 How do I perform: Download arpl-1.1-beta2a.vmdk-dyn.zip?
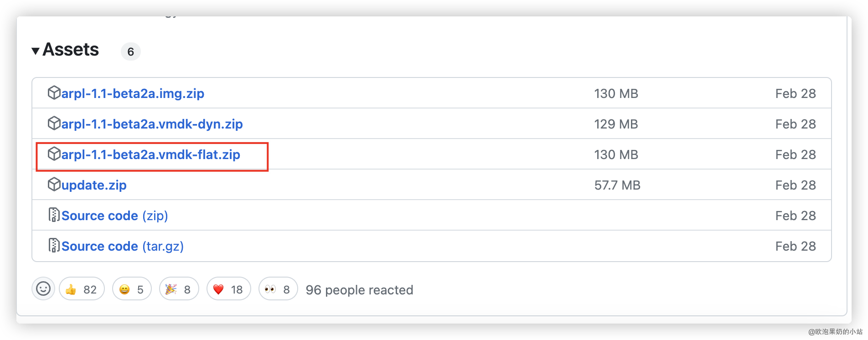[x=152, y=124]
